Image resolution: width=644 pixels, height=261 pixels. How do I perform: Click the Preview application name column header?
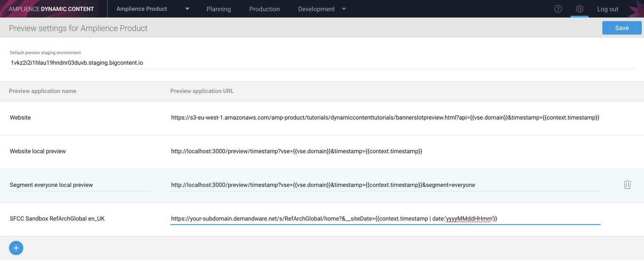pyautogui.click(x=42, y=91)
